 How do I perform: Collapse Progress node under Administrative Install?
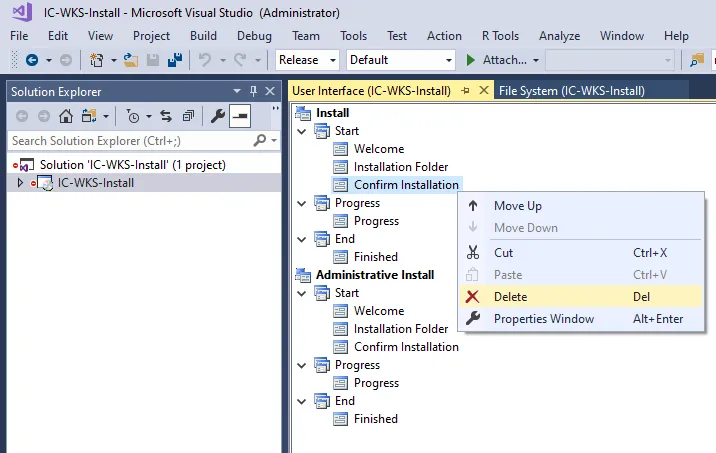coord(302,365)
